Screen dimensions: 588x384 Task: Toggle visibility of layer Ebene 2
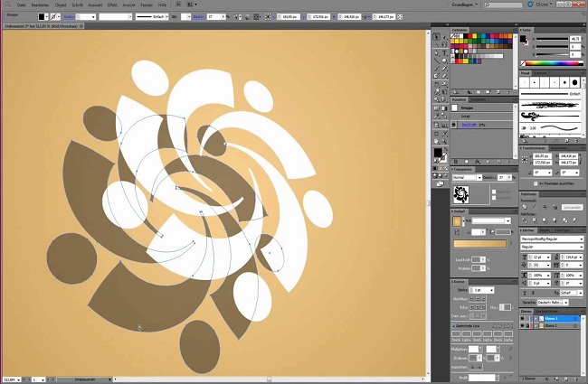coord(522,326)
